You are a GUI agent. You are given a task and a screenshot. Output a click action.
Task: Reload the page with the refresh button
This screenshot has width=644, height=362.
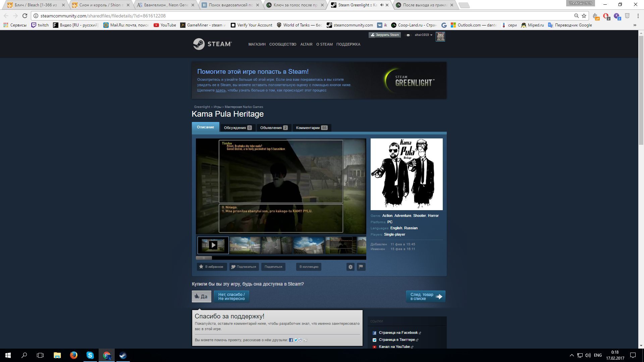[25, 16]
